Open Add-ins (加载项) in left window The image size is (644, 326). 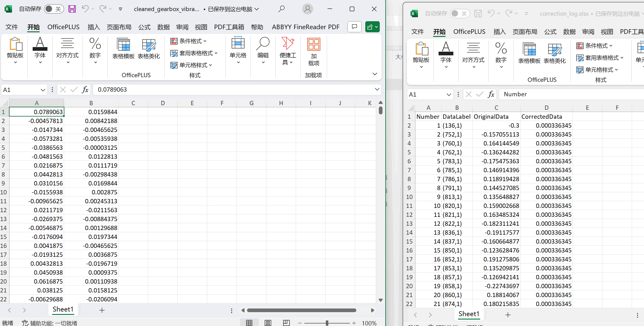[x=314, y=52]
